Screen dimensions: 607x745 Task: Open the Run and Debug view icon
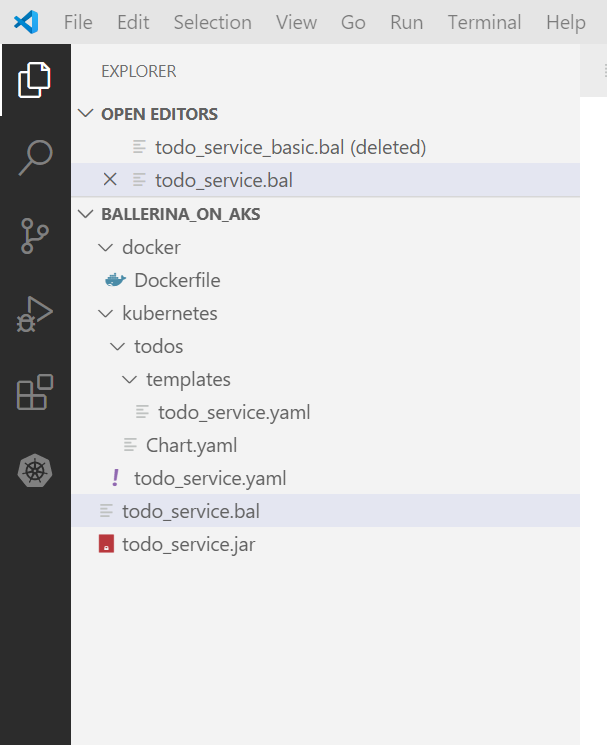coord(35,314)
